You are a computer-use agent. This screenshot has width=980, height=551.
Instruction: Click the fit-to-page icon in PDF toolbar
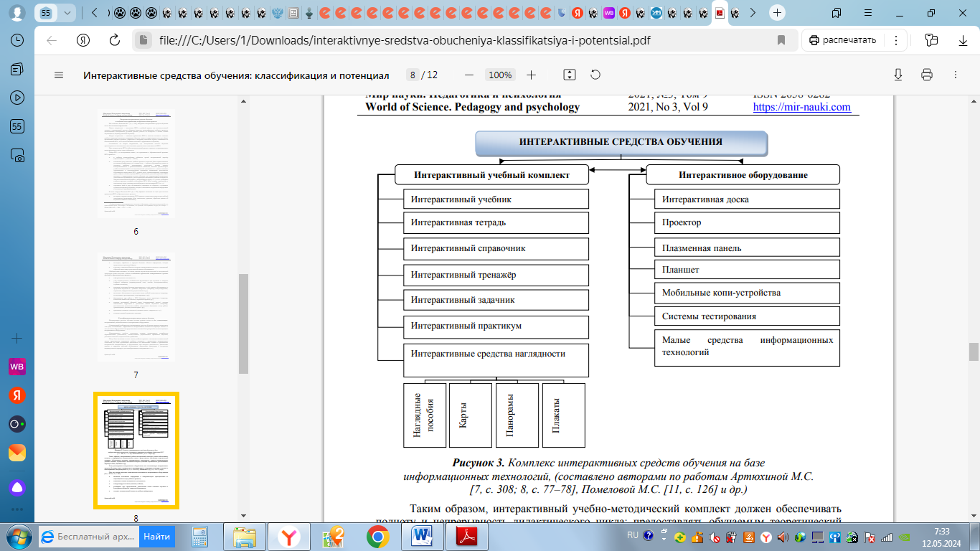point(570,75)
